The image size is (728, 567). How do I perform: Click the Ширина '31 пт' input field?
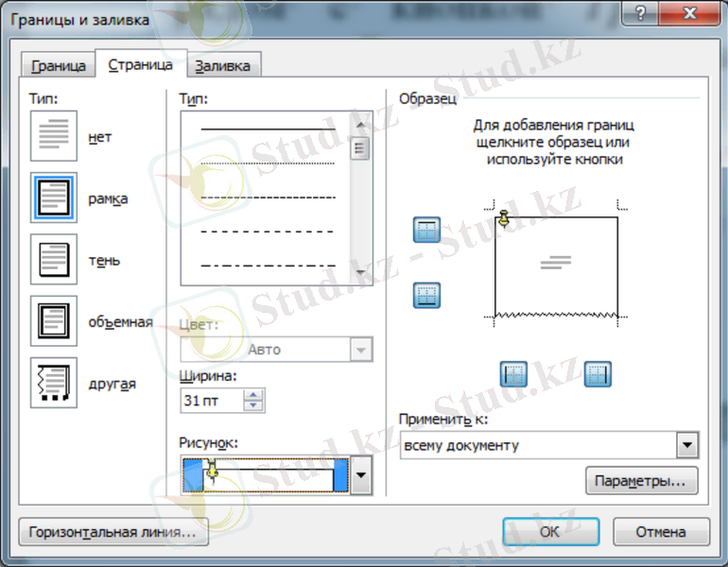(x=212, y=401)
